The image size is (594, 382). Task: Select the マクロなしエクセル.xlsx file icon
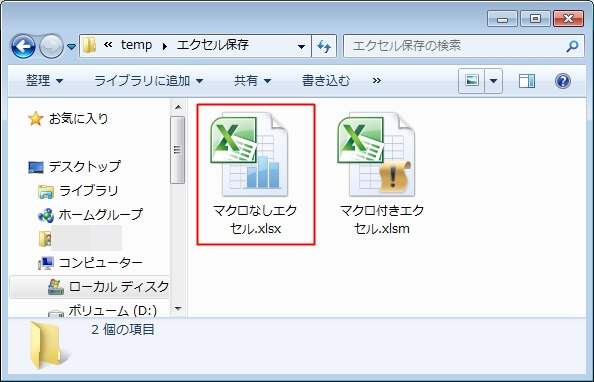click(249, 154)
